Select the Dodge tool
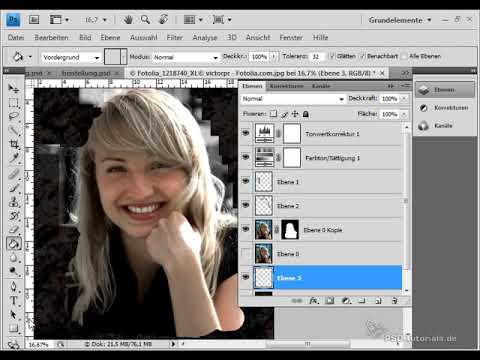 click(14, 271)
